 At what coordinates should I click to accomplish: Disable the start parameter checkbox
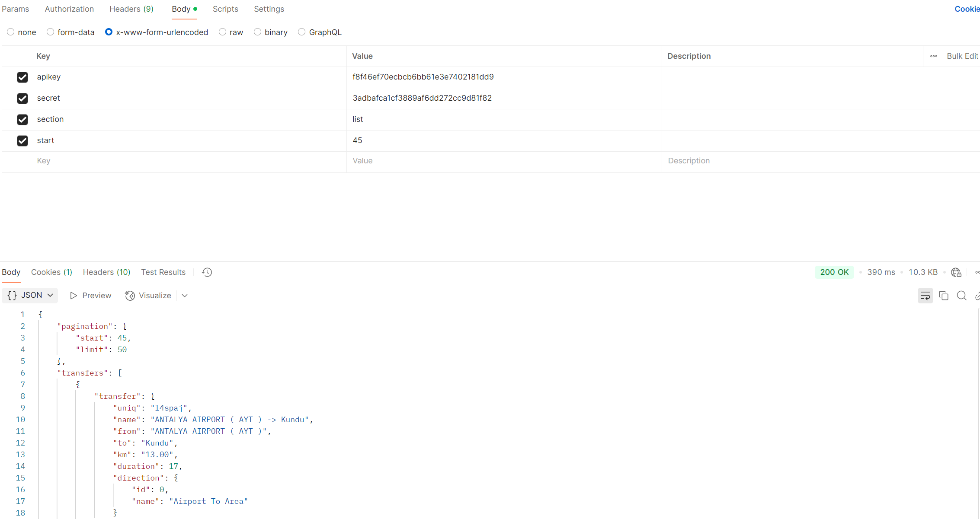(x=22, y=141)
